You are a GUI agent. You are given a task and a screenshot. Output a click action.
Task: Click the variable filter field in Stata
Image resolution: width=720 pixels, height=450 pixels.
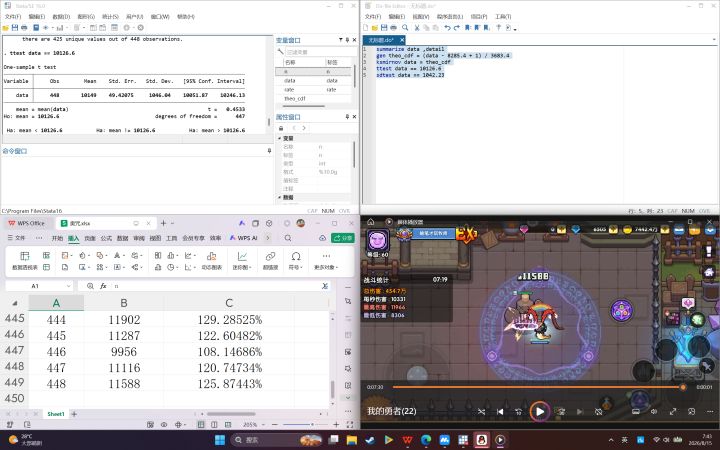point(320,52)
